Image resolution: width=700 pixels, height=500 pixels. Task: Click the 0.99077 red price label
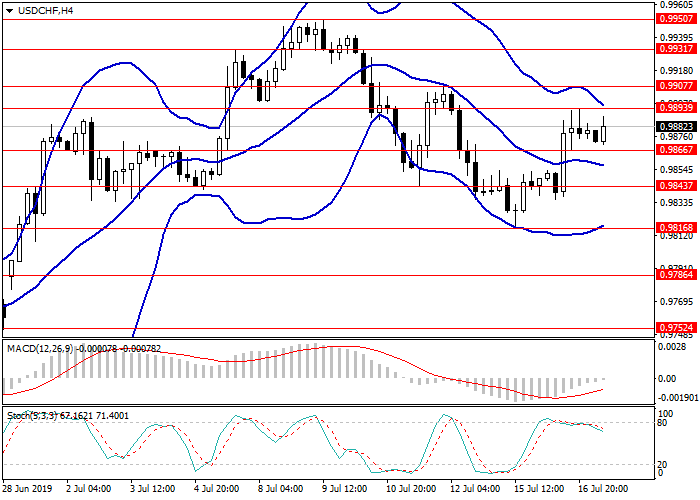(x=671, y=86)
